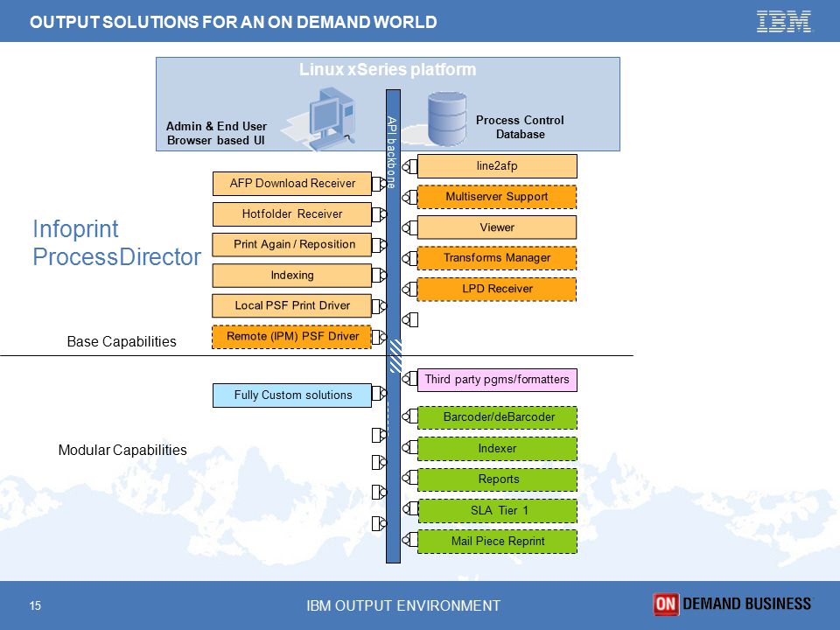The height and width of the screenshot is (630, 840).
Task: Select the Fully Custom solutions box
Action: (292, 395)
